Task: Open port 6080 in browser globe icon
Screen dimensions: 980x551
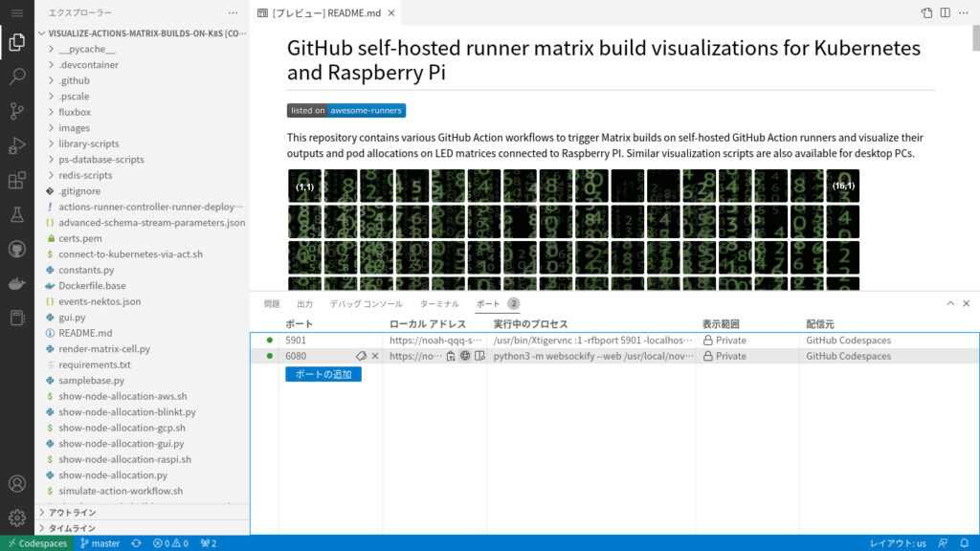Action: click(x=465, y=356)
